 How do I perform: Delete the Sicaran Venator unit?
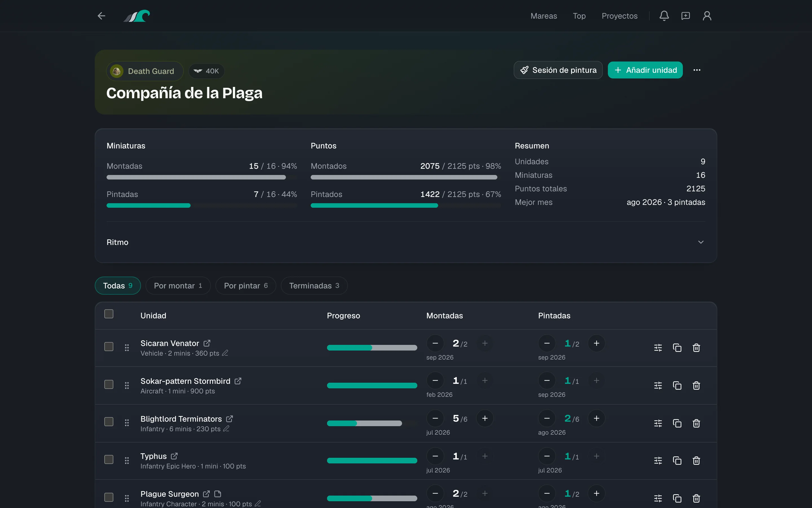coord(696,348)
